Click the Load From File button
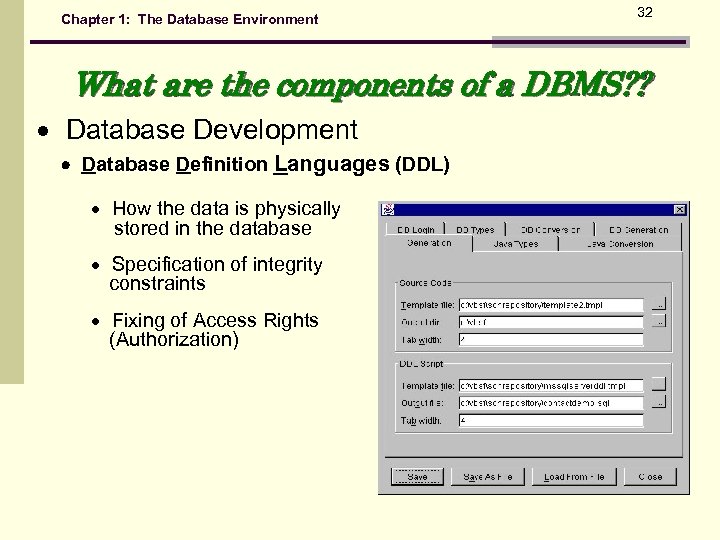Image resolution: width=720 pixels, height=540 pixels. click(574, 477)
